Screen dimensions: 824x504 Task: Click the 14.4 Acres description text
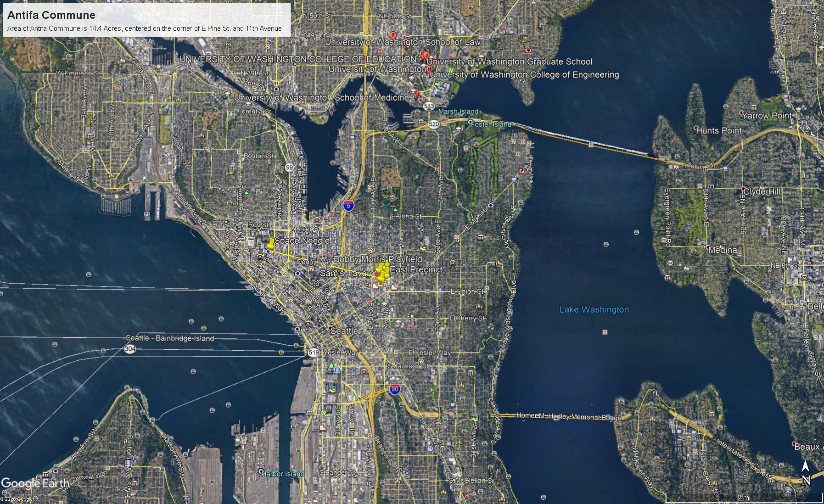pyautogui.click(x=145, y=28)
